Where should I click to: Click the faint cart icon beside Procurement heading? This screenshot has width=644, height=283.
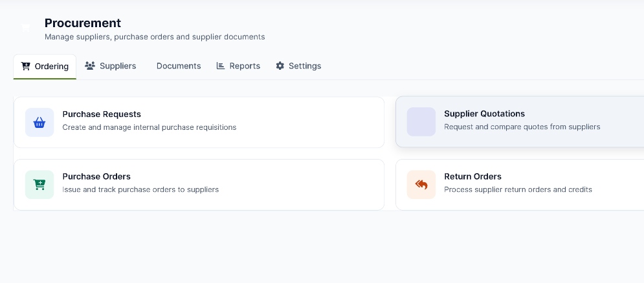25,28
